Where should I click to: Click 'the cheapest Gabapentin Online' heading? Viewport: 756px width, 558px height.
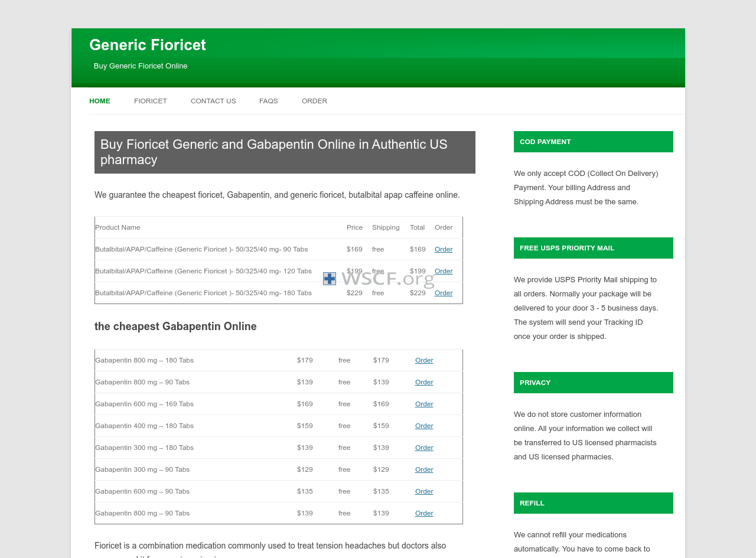(175, 327)
